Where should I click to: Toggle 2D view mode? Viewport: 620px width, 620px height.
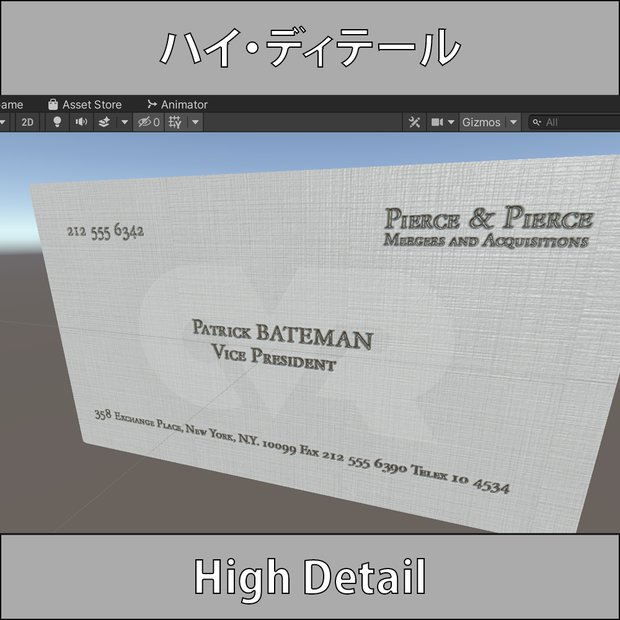click(27, 122)
